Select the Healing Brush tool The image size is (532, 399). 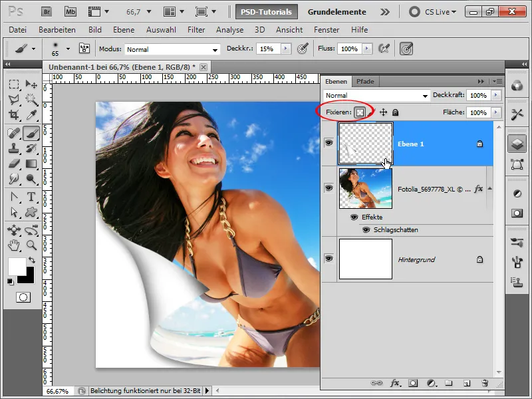13,133
